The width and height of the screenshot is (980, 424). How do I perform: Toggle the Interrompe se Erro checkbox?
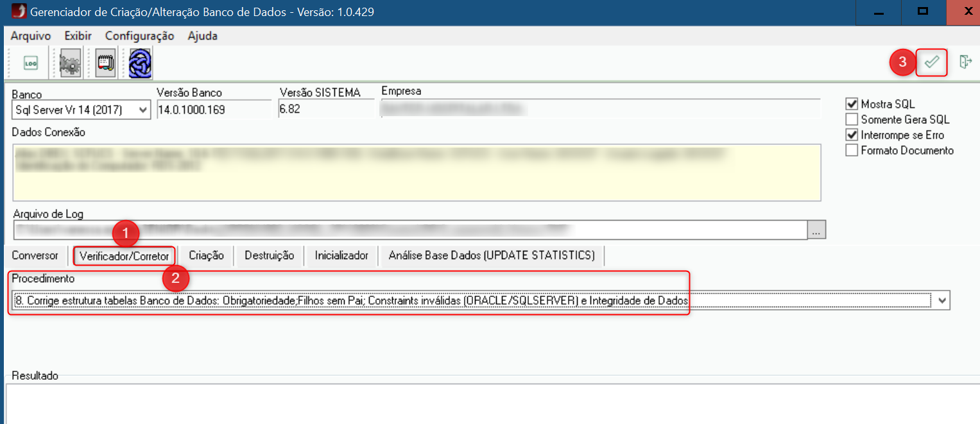[852, 135]
